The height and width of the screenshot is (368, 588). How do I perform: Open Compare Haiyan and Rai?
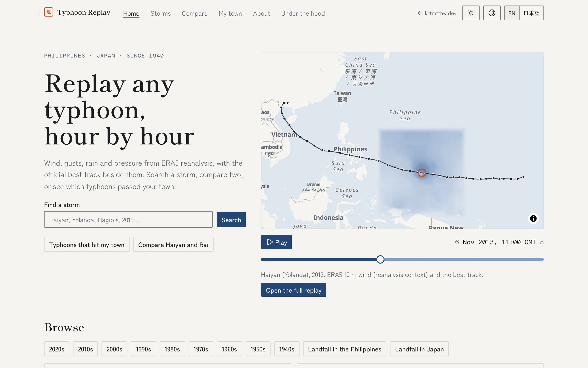click(x=173, y=244)
